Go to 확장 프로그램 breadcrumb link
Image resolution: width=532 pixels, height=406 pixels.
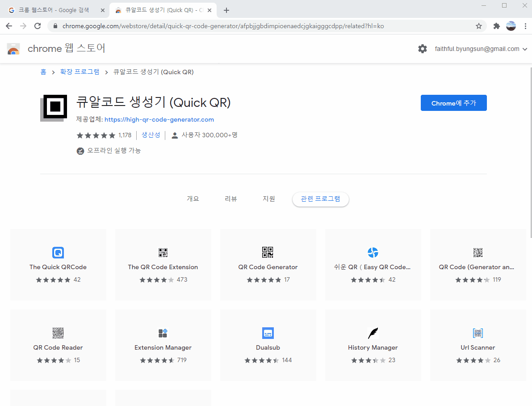point(80,72)
